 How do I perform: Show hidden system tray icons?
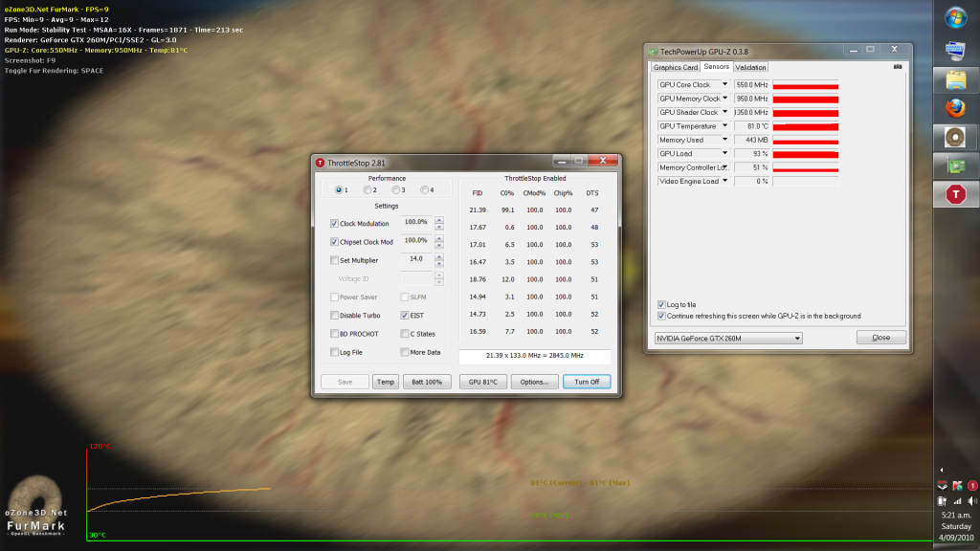pyautogui.click(x=942, y=470)
